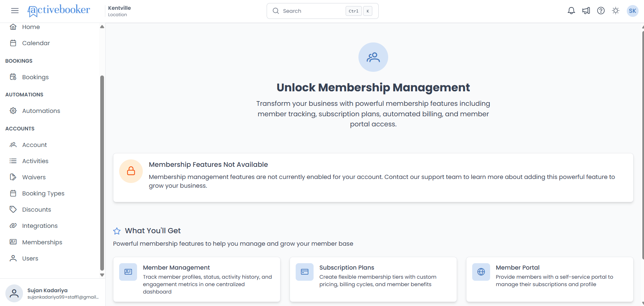Focus the Search input field
This screenshot has width=644, height=306.
point(322,11)
